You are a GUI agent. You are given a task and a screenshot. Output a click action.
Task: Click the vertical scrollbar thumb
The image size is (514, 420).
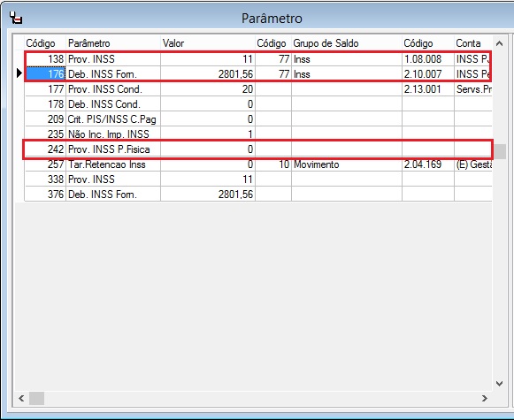500,151
